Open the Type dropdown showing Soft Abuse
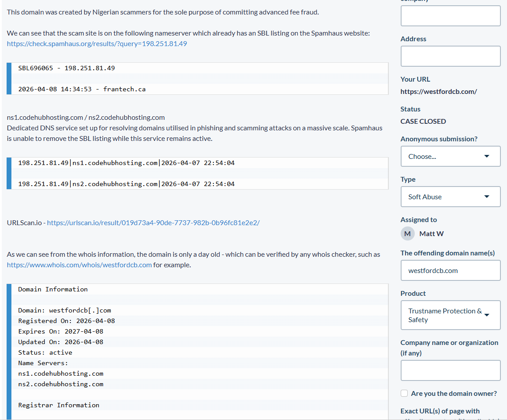The height and width of the screenshot is (420, 507). [450, 197]
